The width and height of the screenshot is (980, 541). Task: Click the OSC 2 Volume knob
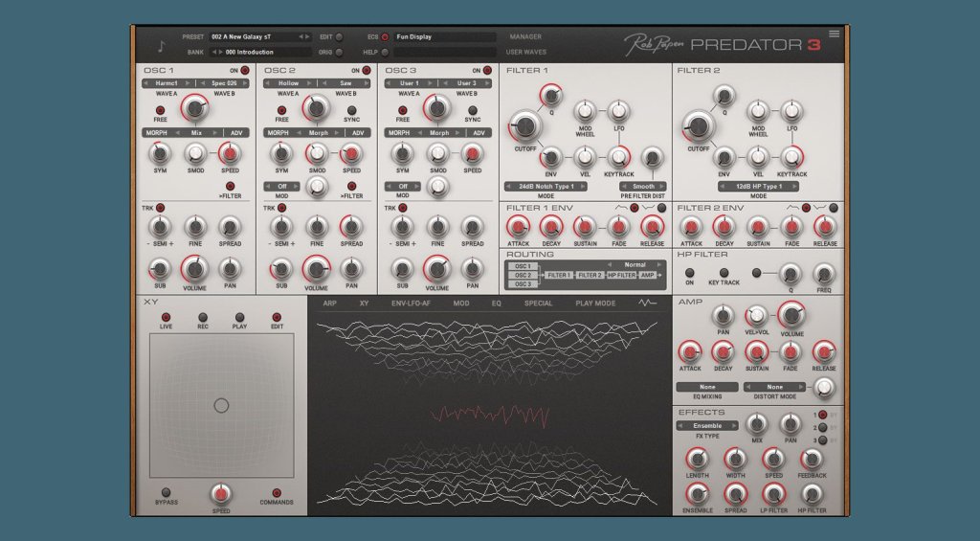(x=316, y=270)
